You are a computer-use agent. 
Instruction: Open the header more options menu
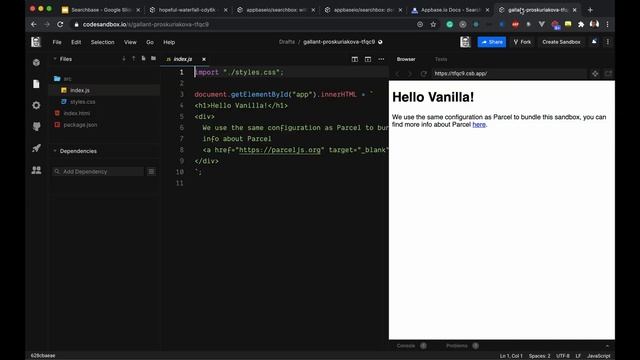607,42
